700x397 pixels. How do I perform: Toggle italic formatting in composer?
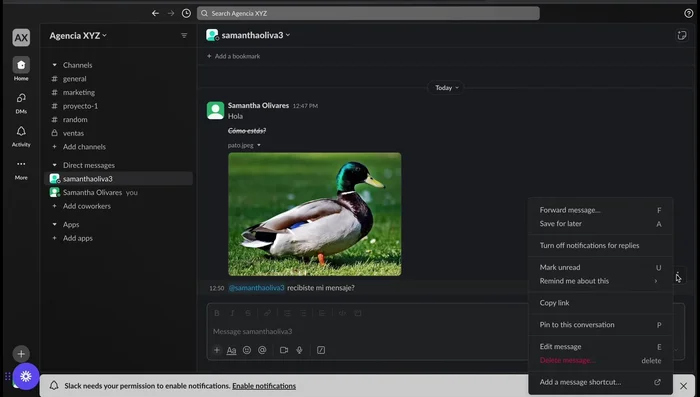[232, 313]
